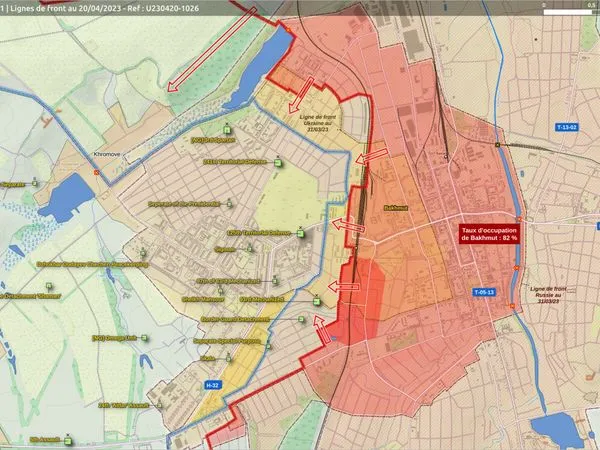Select the 5th Assault unit marker
This screenshot has width=600, height=450.
tap(68, 439)
